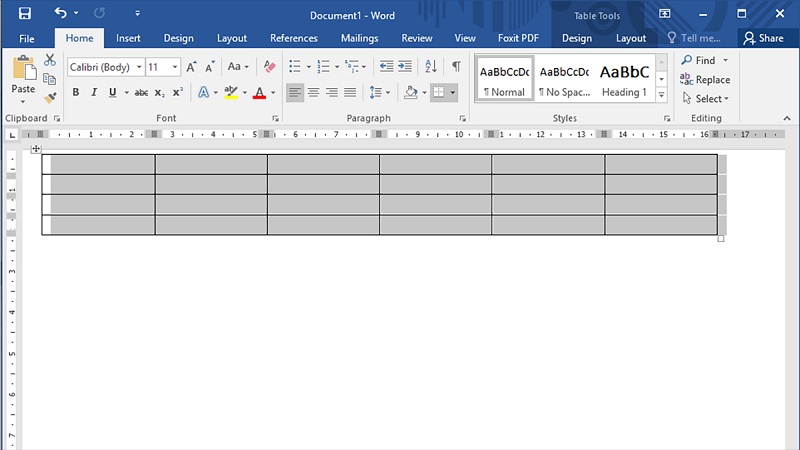
Task: Open the References tab
Action: tap(294, 38)
